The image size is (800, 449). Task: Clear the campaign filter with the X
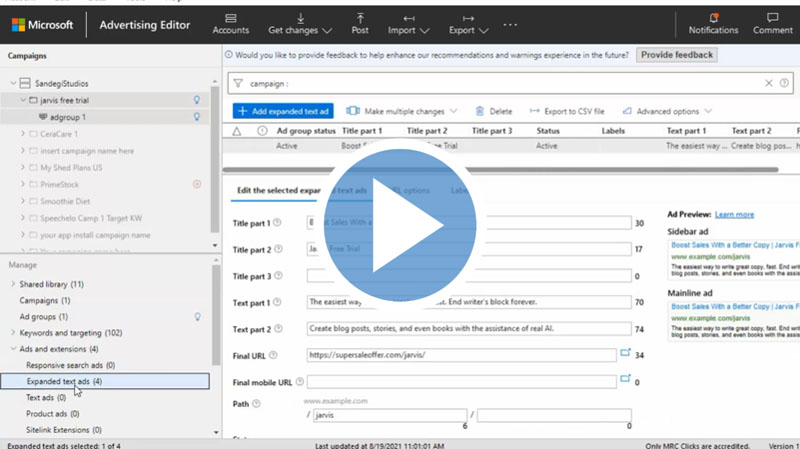(768, 83)
